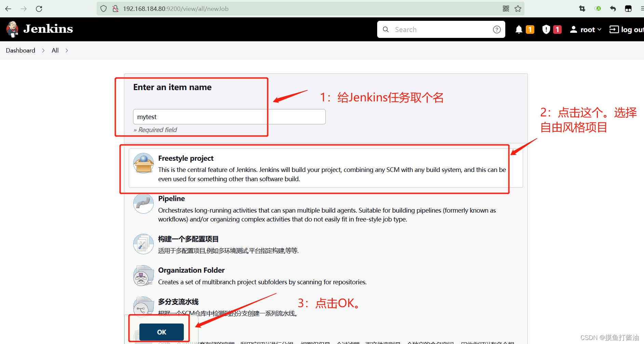Click the crop screenshot extension icon
This screenshot has width=644, height=344.
[582, 9]
